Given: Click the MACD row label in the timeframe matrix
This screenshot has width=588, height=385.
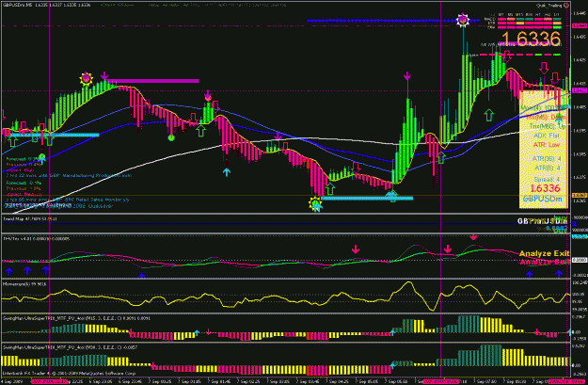Looking at the screenshot, I should [x=490, y=19].
